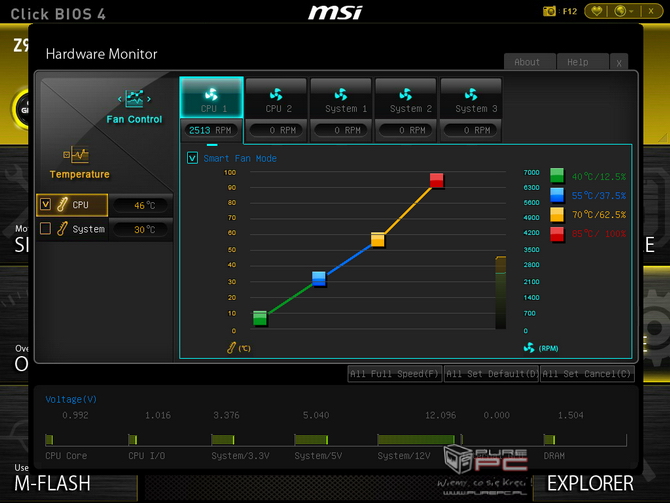Viewport: 670px width, 503px height.
Task: Click All Set Cancel(C) button
Action: (587, 374)
